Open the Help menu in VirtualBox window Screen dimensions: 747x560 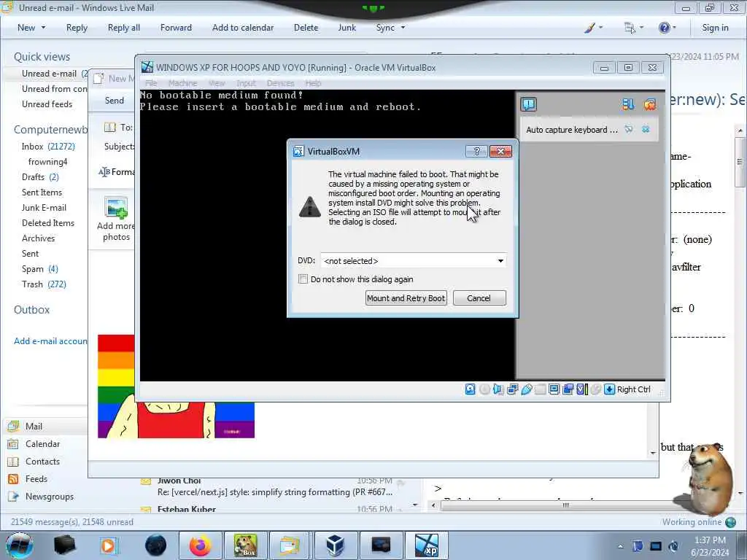click(313, 83)
